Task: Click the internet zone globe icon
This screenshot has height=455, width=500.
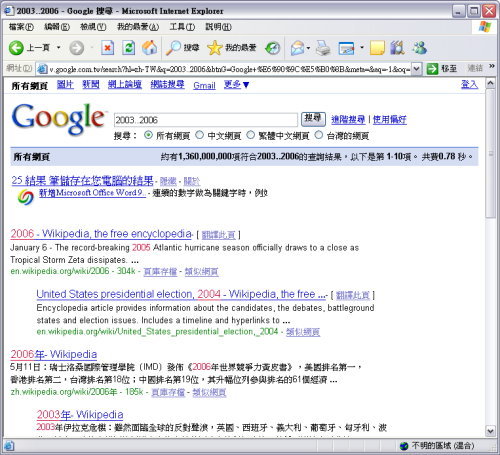Action: pyautogui.click(x=404, y=446)
